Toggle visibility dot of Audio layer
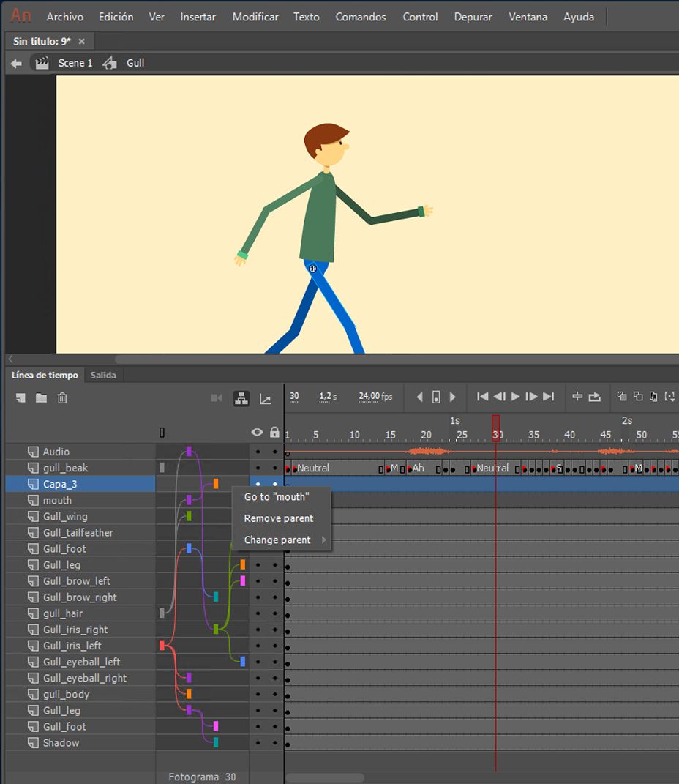Viewport: 679px width, 784px height. coord(258,452)
